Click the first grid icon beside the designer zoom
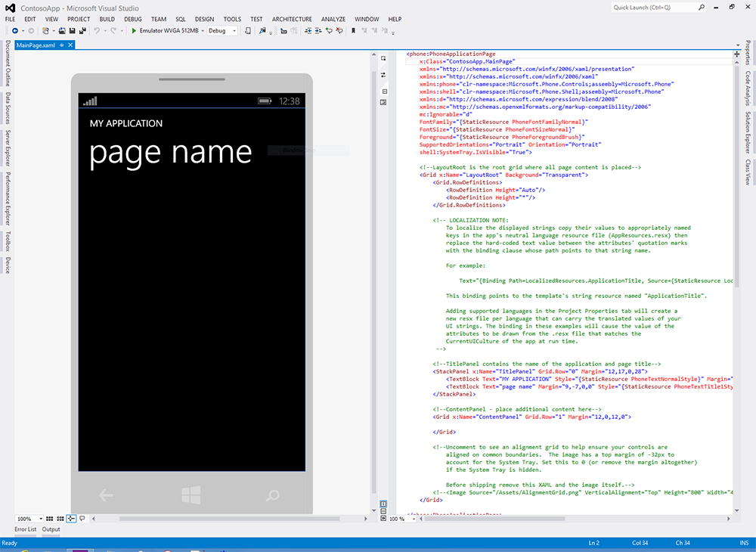This screenshot has width=756, height=552. tap(50, 519)
